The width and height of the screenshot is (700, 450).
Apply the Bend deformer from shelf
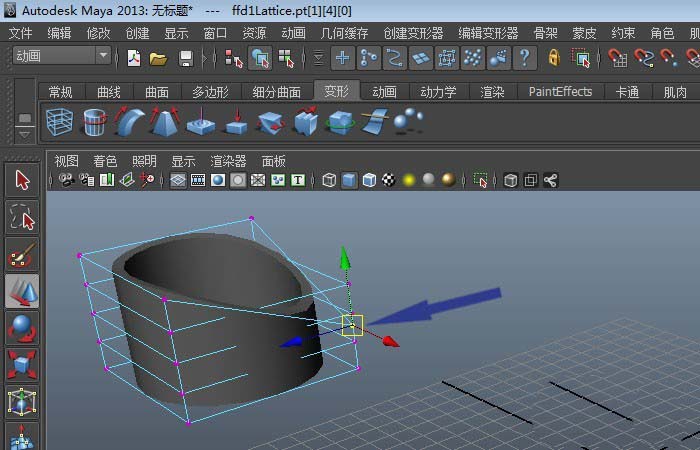(129, 121)
